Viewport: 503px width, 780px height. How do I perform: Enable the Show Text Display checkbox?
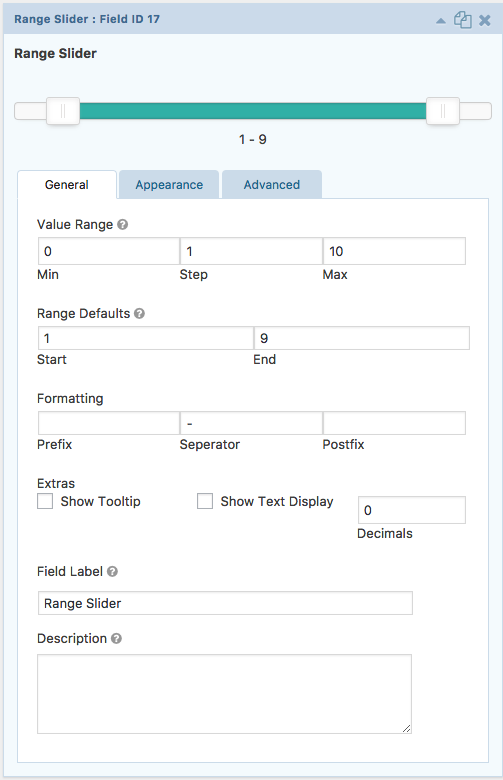point(205,501)
